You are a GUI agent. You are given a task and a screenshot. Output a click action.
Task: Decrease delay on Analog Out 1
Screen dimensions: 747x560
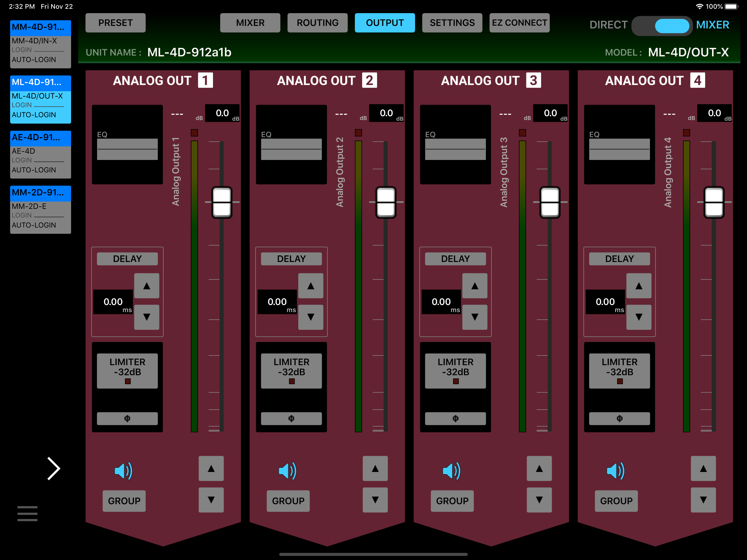[x=147, y=317]
